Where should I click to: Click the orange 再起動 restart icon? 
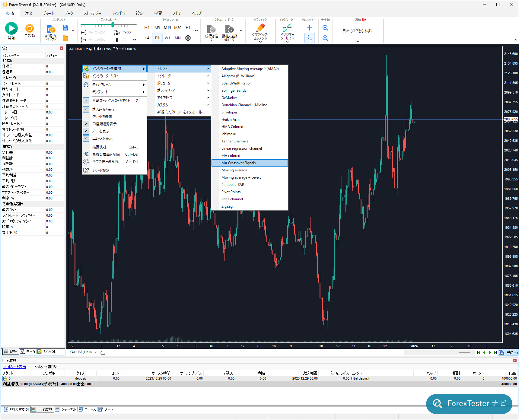(30, 28)
